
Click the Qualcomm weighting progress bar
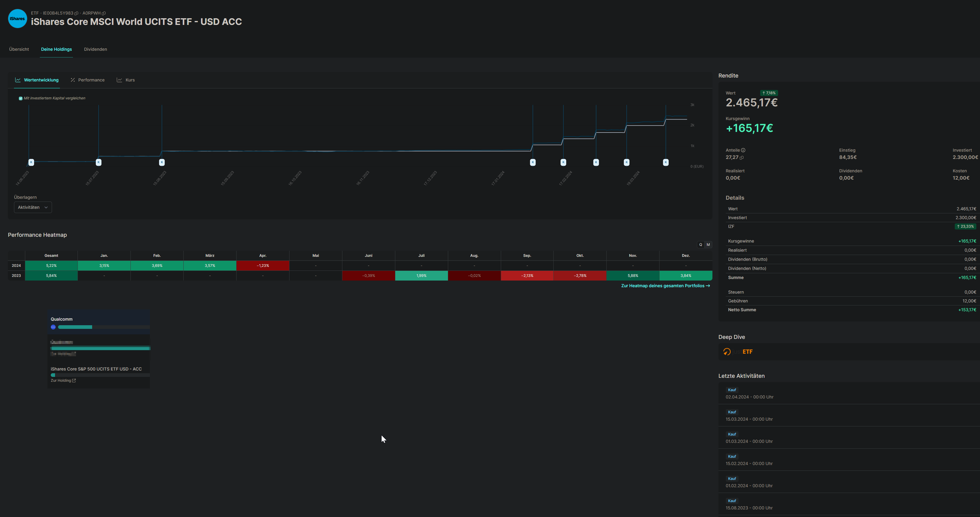[75, 327]
